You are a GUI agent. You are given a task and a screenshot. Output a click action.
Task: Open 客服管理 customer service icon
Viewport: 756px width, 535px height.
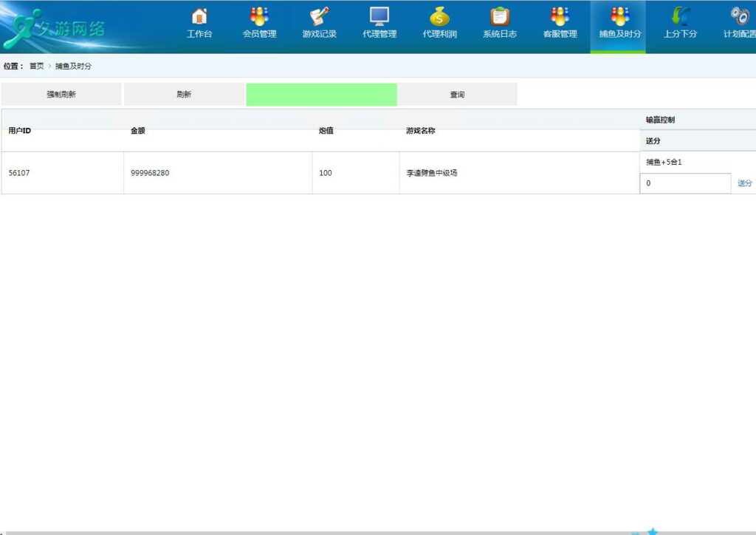point(560,16)
